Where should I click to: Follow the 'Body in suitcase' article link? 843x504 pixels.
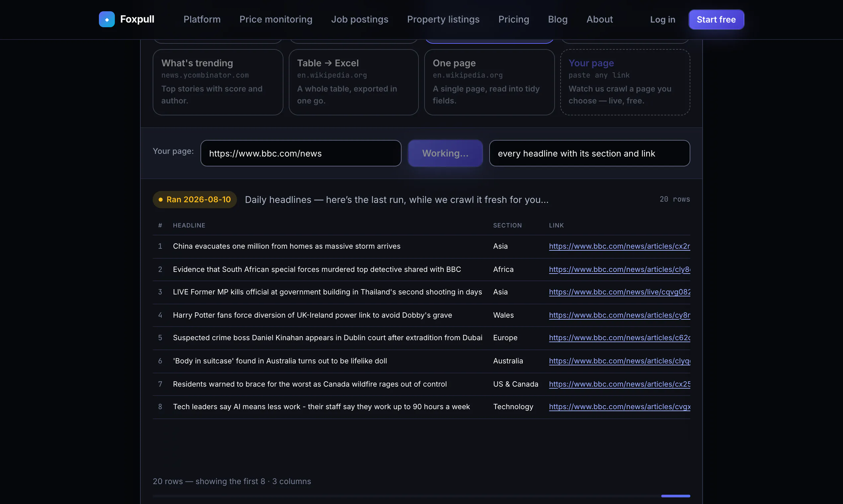619,361
